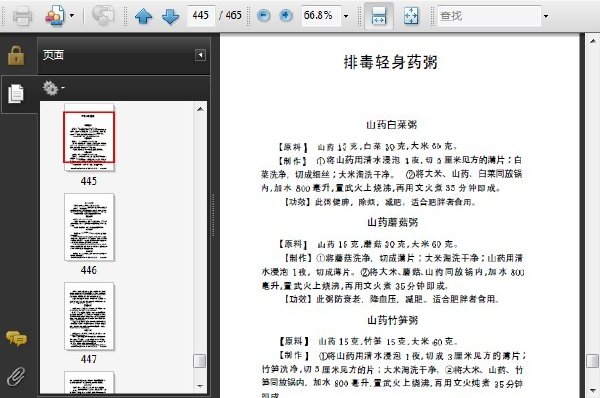Open the attachments paperclip icon
This screenshot has height=398, width=600.
16,377
